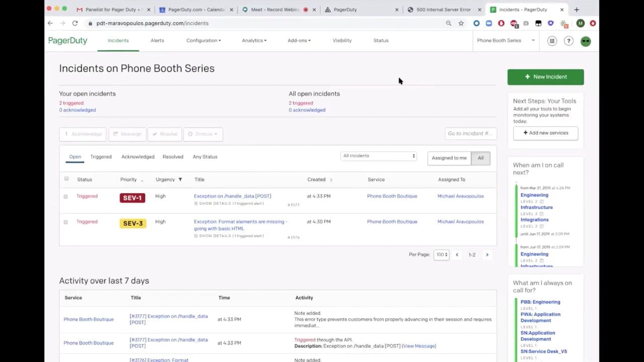
Task: Open the user avatar menu
Action: pos(586,41)
